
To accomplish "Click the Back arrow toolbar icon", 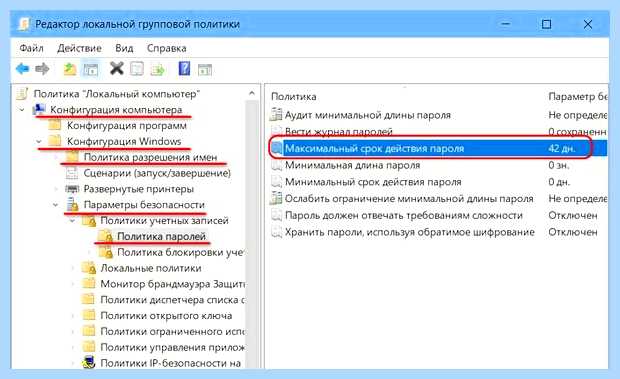I will tap(23, 69).
